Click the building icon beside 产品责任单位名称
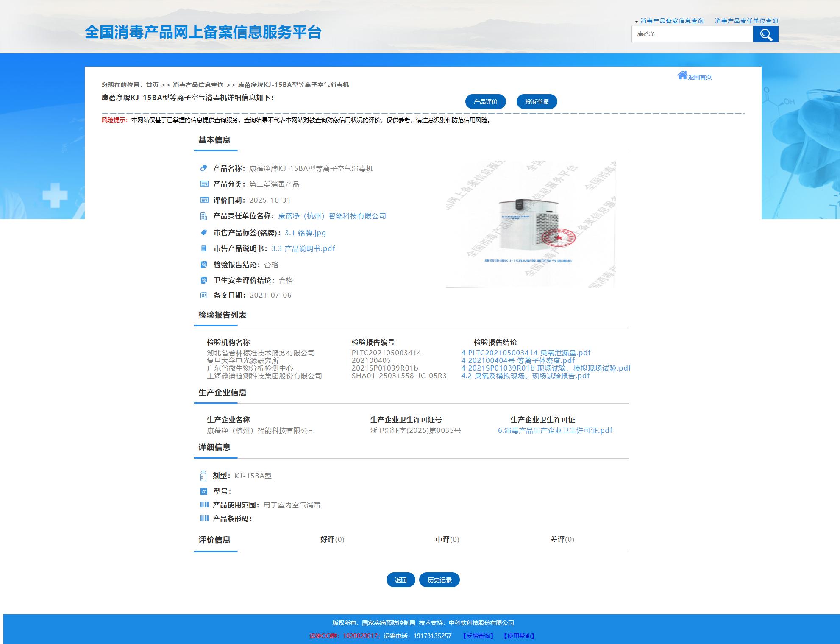The height and width of the screenshot is (644, 840). 204,216
